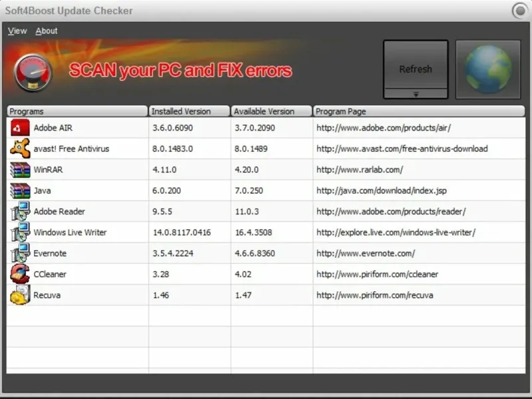Screen dimensions: 532x399
Task: Click the Windows Live Writer row icon
Action: coord(20,232)
